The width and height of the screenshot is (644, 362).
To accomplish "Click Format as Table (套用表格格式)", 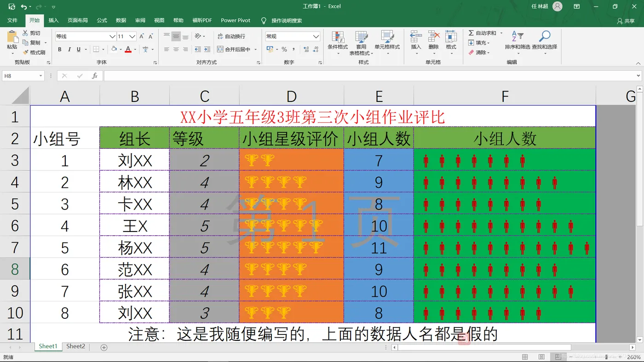I will 361,43.
